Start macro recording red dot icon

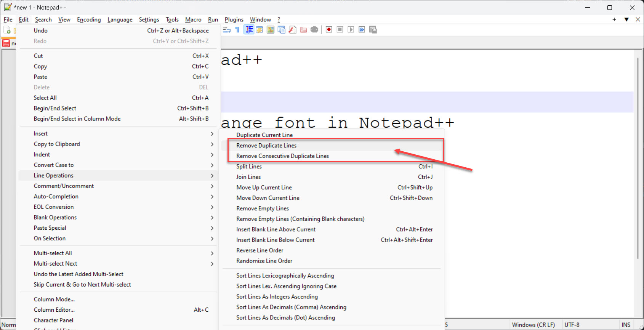(329, 30)
